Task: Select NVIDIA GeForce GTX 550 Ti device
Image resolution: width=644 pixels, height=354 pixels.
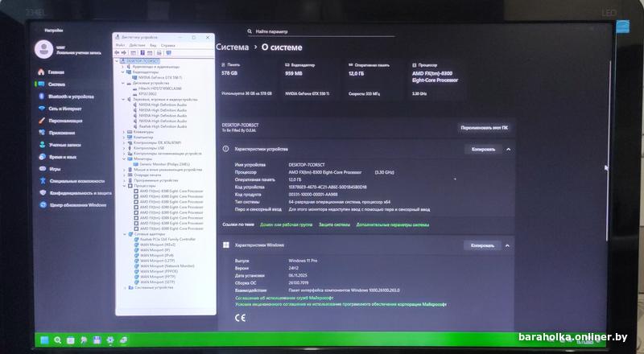Action: (x=158, y=77)
